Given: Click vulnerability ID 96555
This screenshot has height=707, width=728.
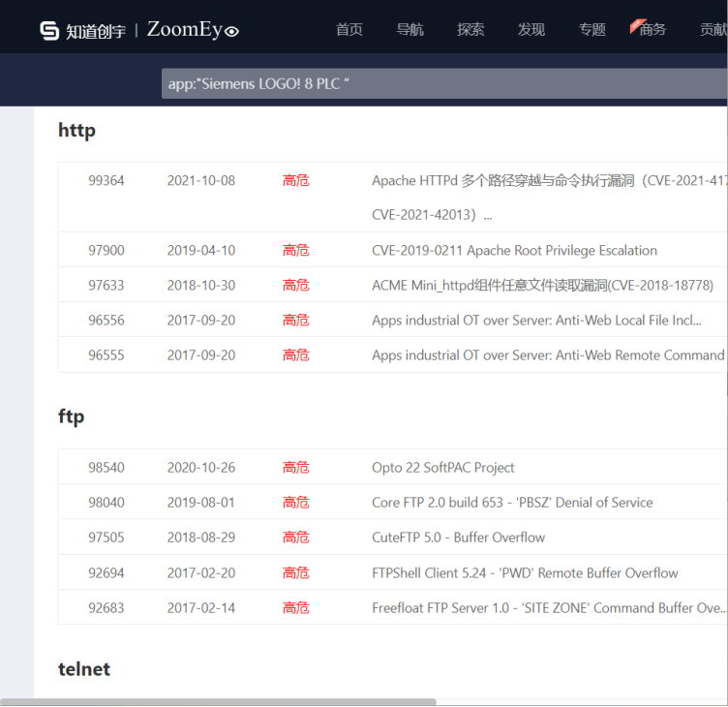Looking at the screenshot, I should pyautogui.click(x=106, y=354).
